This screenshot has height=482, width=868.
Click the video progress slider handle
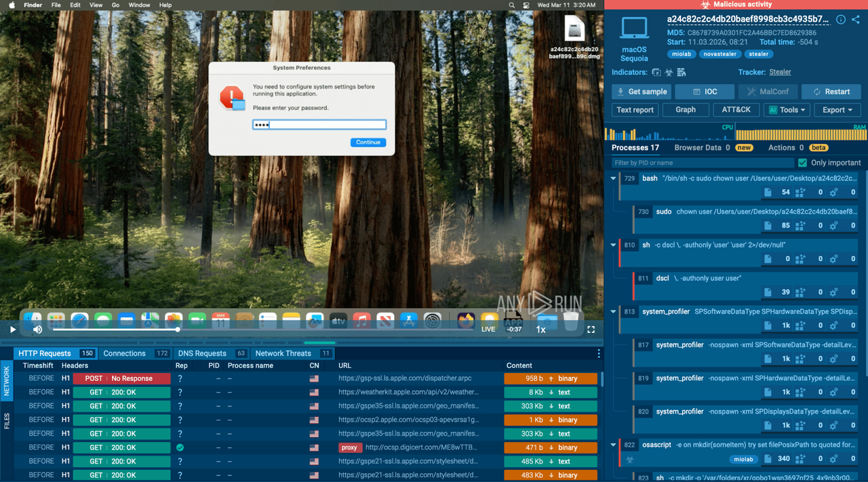(178, 329)
